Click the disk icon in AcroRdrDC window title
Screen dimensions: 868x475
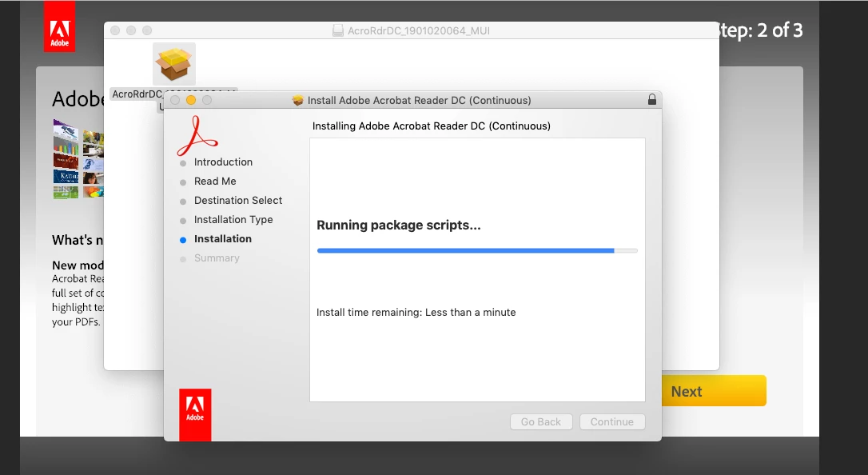[337, 31]
